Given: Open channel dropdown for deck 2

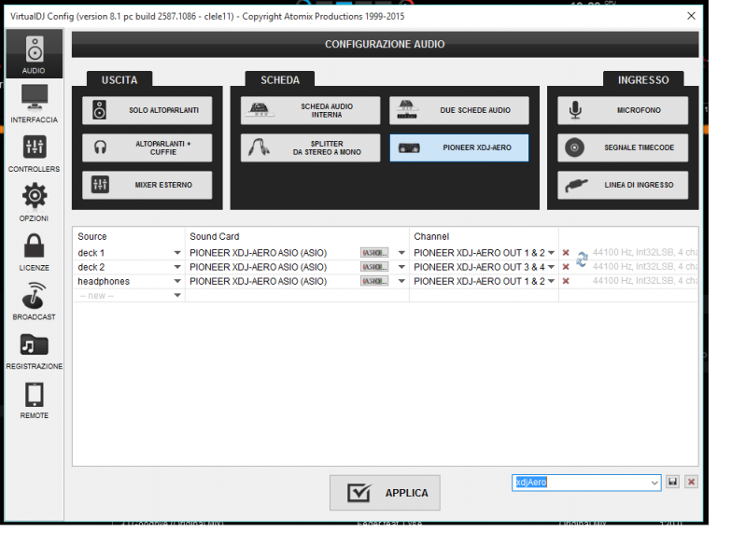Looking at the screenshot, I should [551, 267].
